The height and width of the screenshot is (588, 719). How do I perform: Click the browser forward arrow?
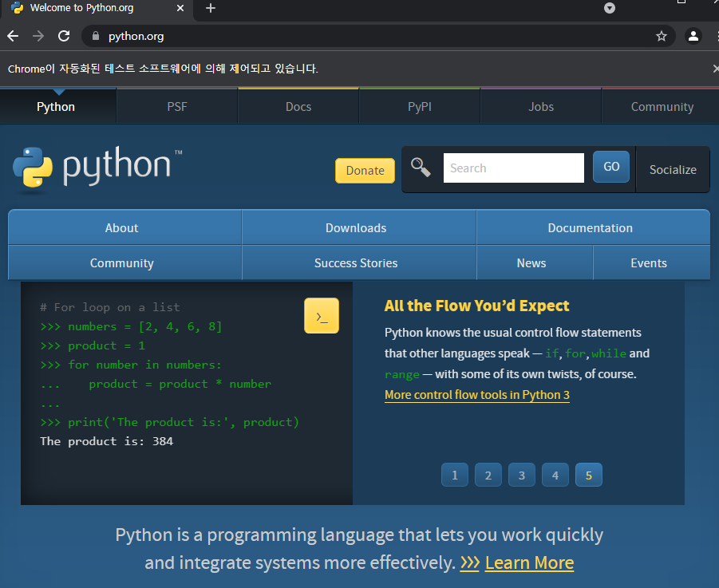(38, 36)
